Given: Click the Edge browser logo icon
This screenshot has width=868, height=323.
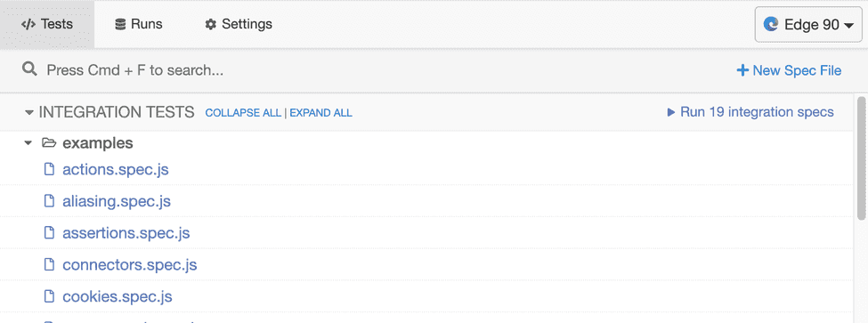Looking at the screenshot, I should click(771, 24).
